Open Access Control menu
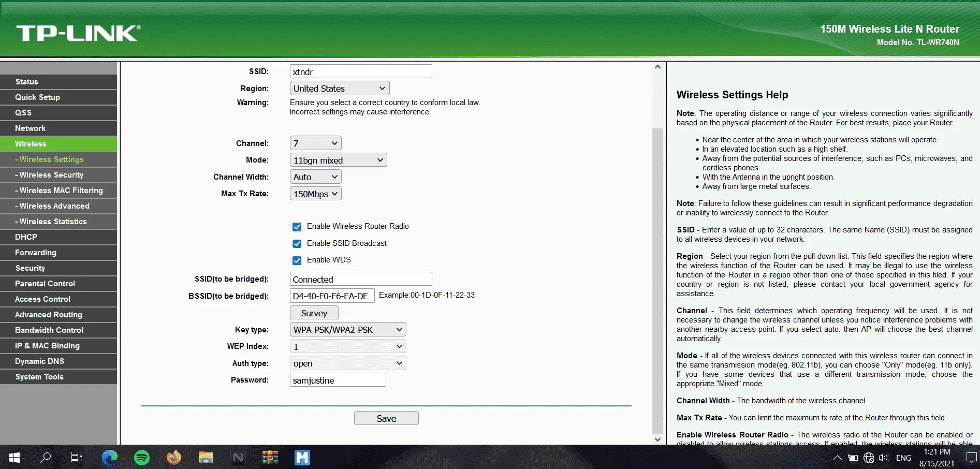Screen dimensions: 980x469 click(x=58, y=299)
